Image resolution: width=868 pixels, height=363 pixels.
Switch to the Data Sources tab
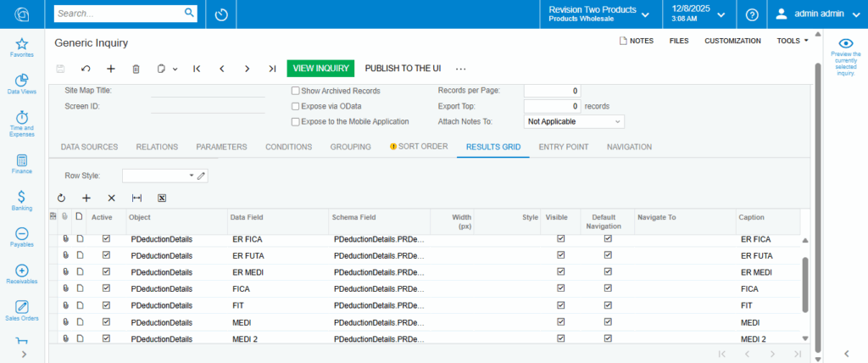point(89,147)
